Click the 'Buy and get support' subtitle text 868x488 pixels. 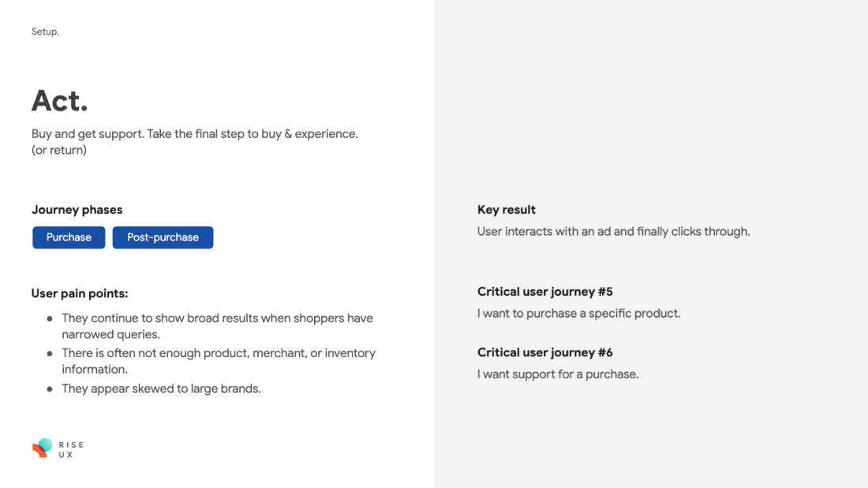(x=195, y=134)
